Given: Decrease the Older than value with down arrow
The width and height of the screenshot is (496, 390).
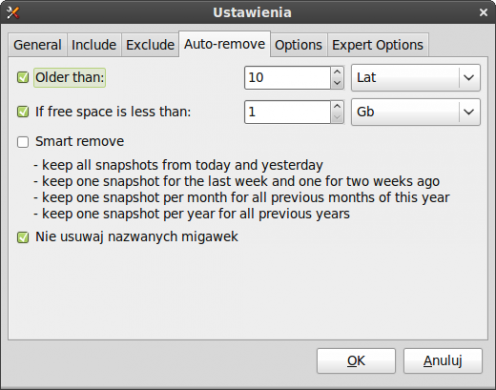Looking at the screenshot, I should point(337,83).
